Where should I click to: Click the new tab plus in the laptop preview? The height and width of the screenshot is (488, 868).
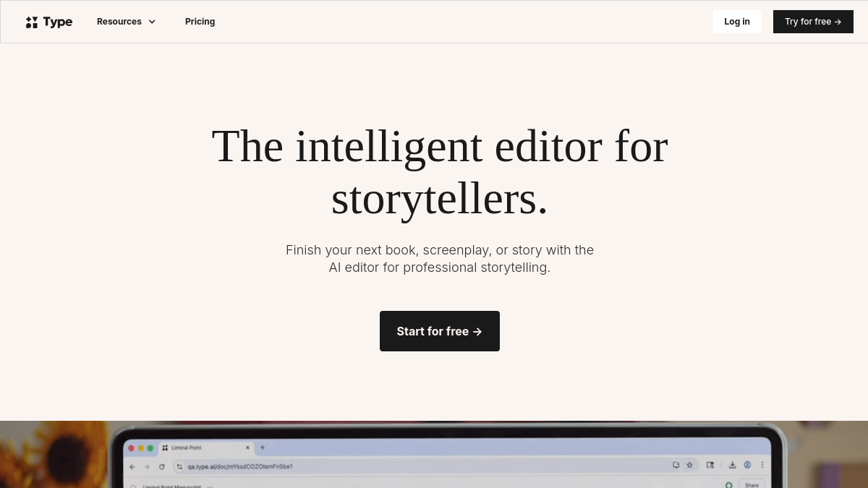coord(263,448)
